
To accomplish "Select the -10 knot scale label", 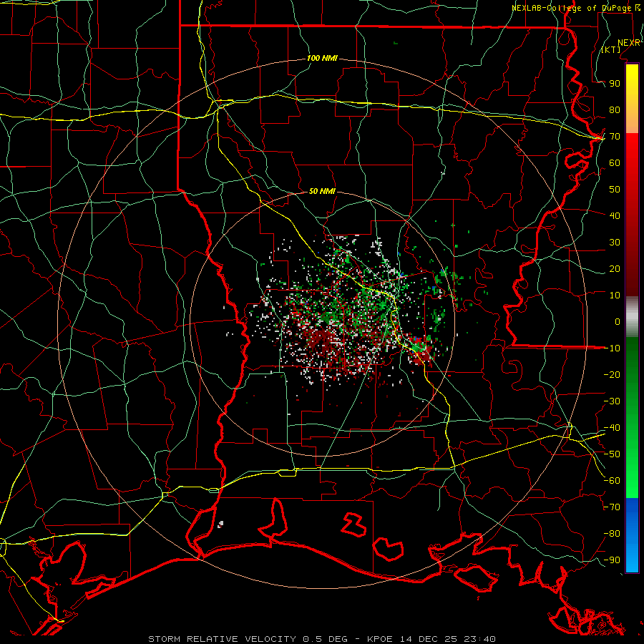I will click(x=612, y=348).
